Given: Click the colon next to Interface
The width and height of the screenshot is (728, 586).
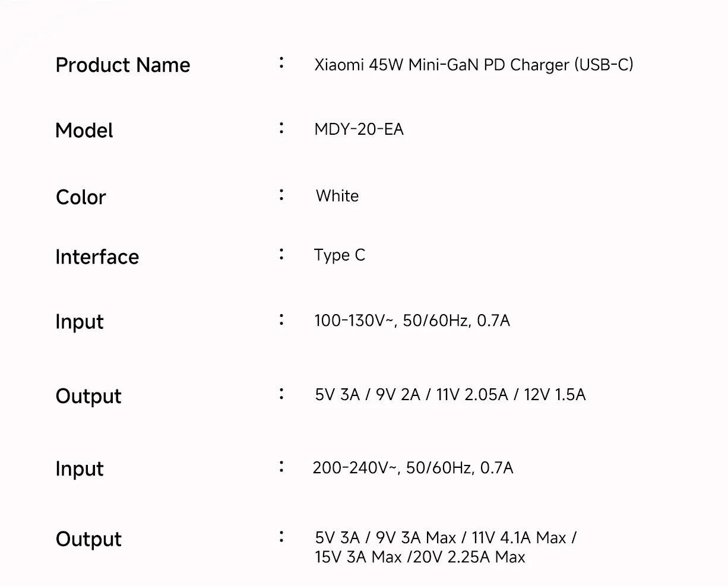Looking at the screenshot, I should [x=281, y=255].
